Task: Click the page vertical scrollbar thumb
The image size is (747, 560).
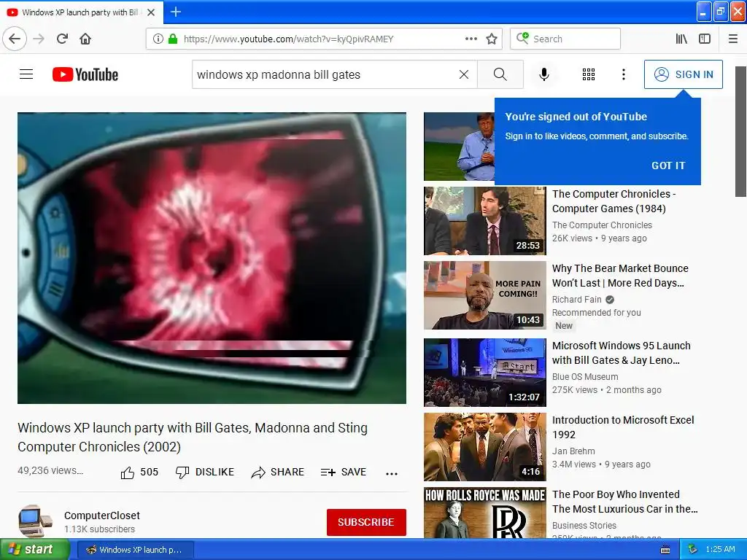Action: click(740, 131)
